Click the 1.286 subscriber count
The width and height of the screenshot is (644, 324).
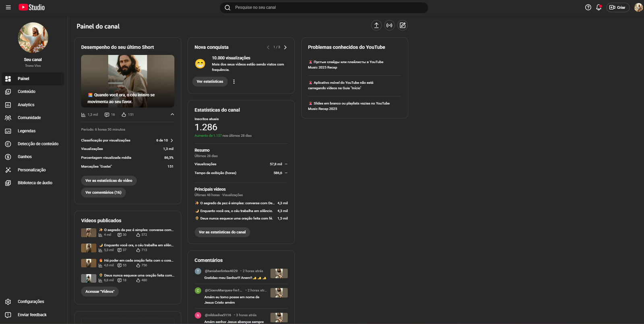tap(206, 127)
